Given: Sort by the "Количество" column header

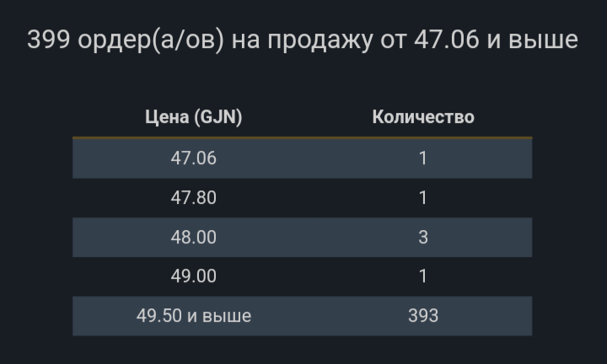Looking at the screenshot, I should 423,117.
